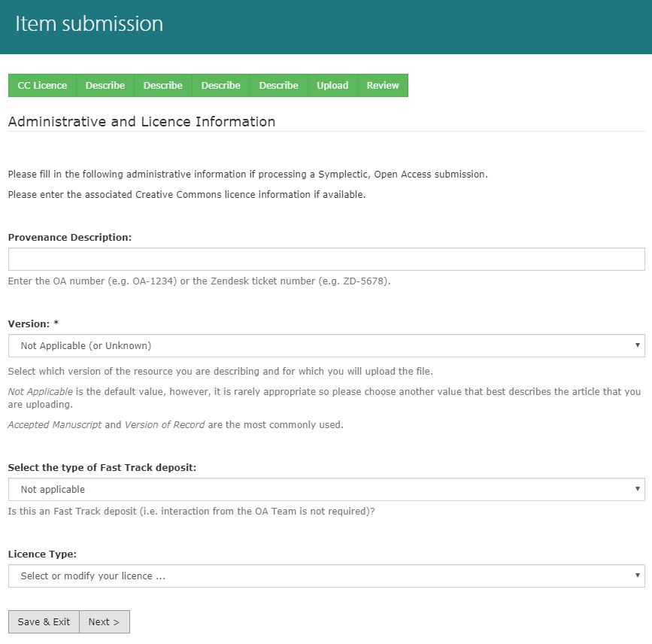
Task: Click the Licence Type label
Action: pyautogui.click(x=42, y=554)
